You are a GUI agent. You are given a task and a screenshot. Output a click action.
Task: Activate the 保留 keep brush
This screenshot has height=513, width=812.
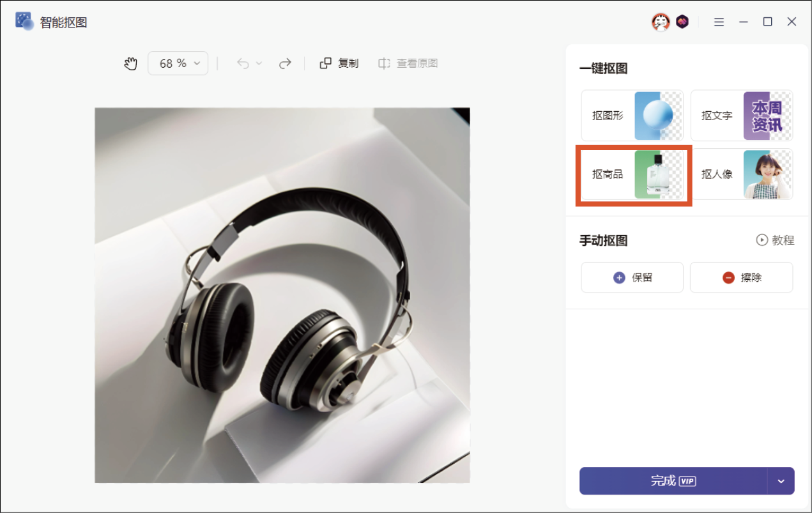coord(632,277)
